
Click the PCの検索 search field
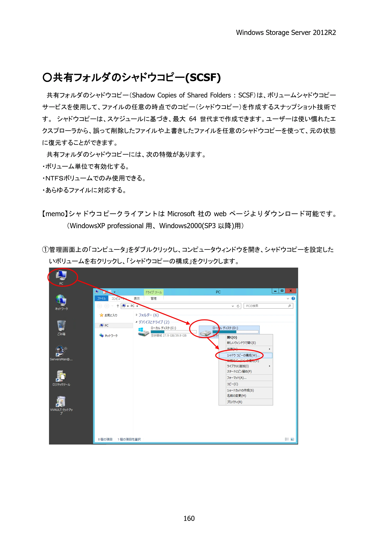pyautogui.click(x=268, y=306)
